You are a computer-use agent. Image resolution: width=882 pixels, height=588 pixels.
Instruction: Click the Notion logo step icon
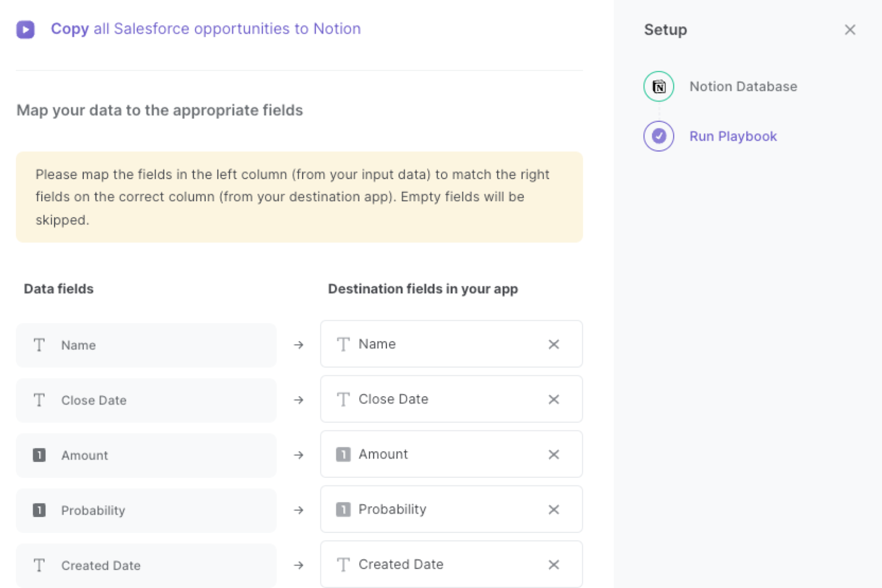click(x=659, y=87)
